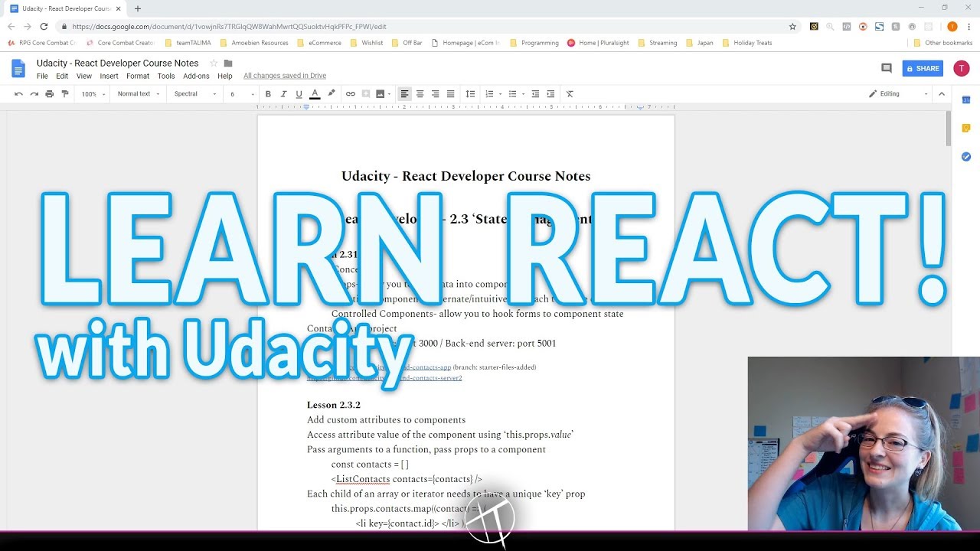Move document using the folder icon
This screenshot has height=551, width=980.
[228, 63]
